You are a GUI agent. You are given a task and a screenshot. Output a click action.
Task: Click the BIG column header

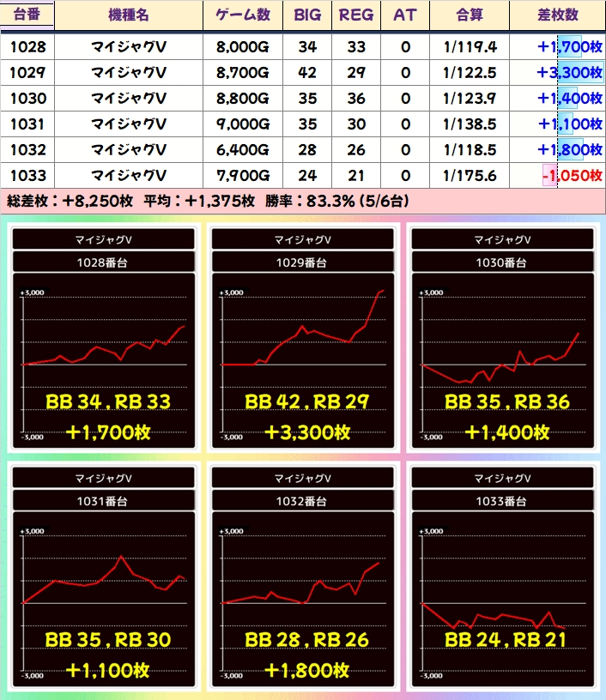pos(307,15)
